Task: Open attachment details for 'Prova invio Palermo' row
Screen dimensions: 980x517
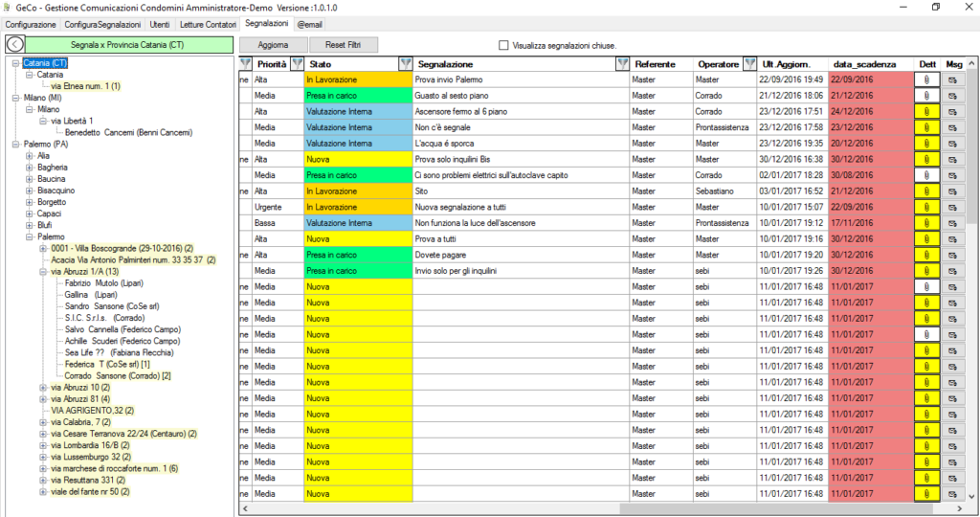Action: point(926,80)
